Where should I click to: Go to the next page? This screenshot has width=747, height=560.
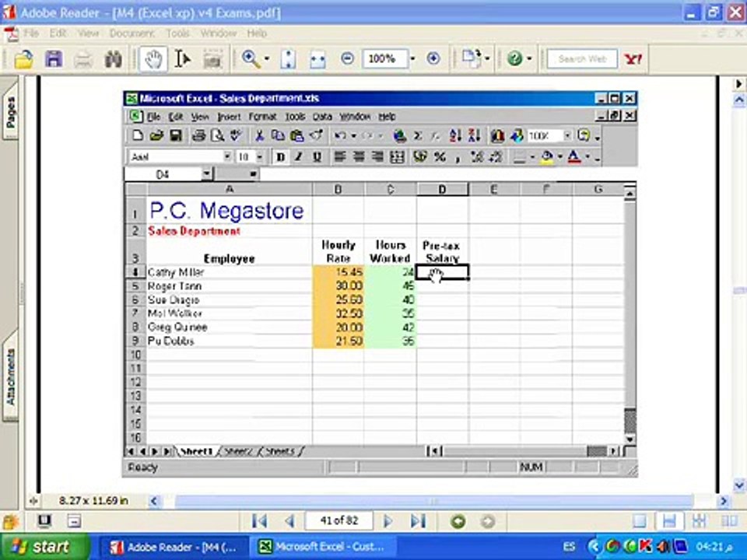pyautogui.click(x=388, y=521)
